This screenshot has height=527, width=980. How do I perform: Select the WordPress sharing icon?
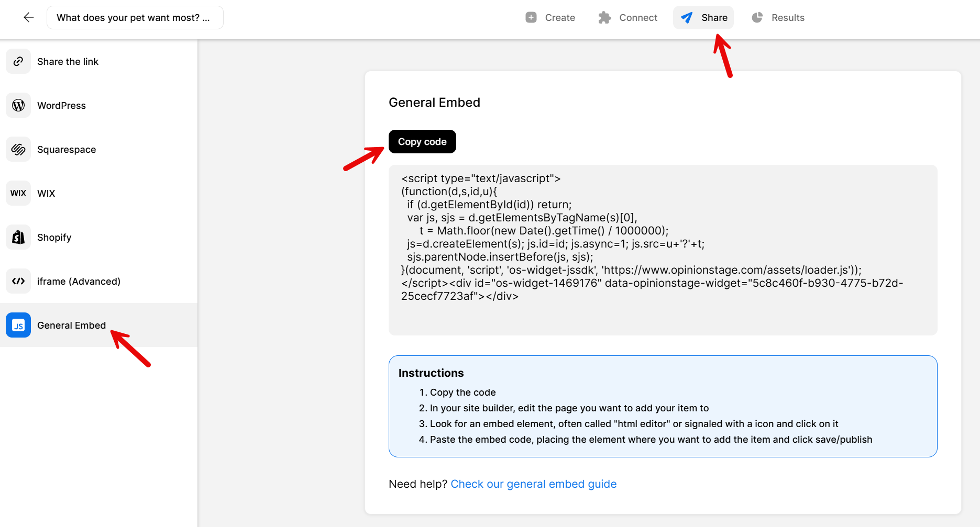click(18, 105)
